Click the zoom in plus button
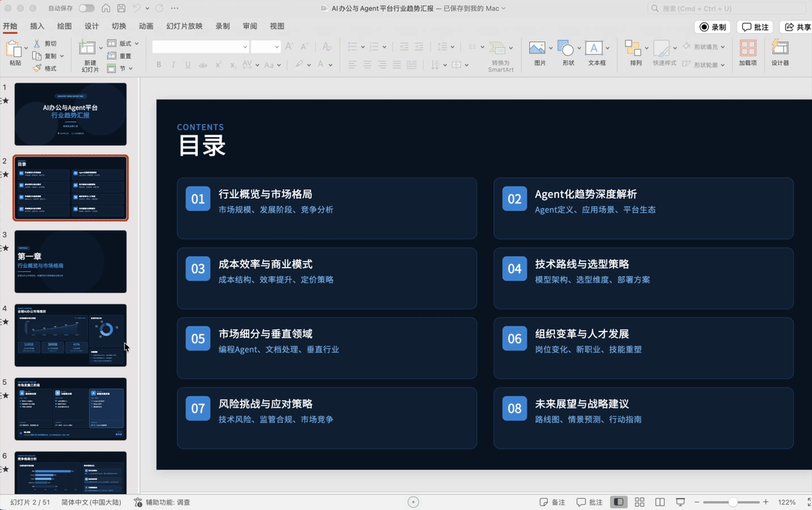 point(765,502)
